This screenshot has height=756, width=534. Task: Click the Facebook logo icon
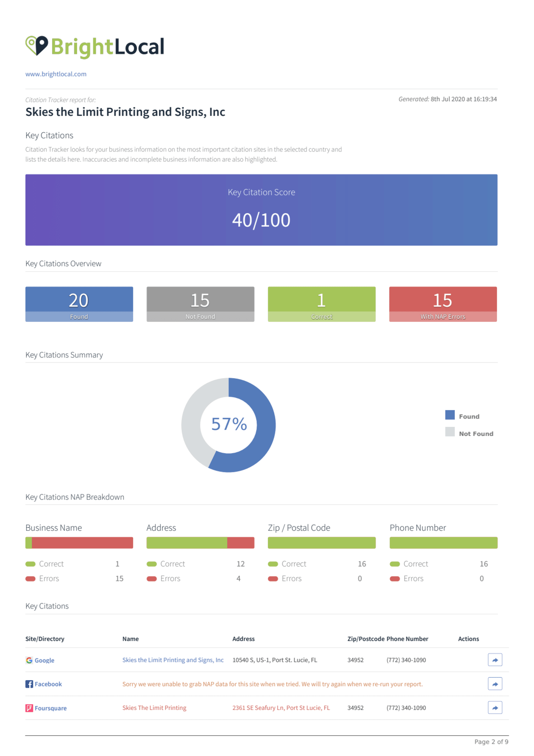coord(29,684)
